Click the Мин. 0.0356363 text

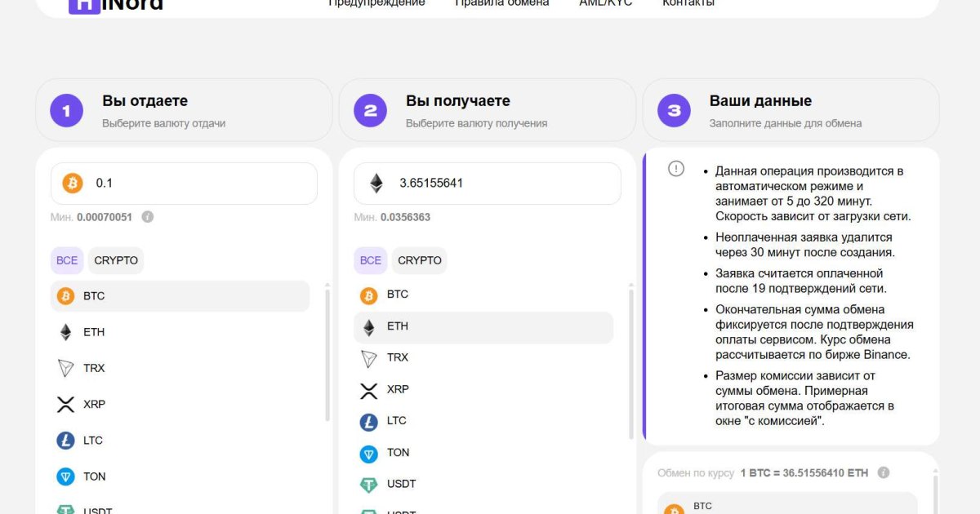(393, 218)
